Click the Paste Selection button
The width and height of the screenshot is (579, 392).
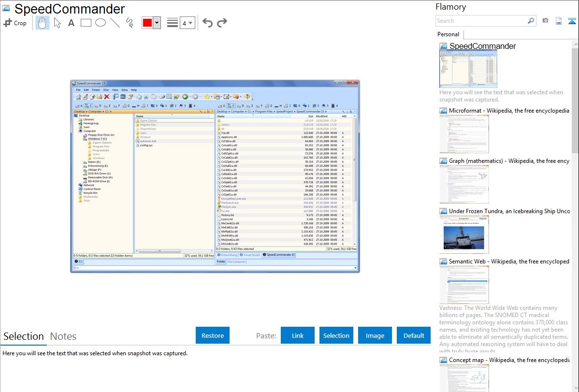coord(336,335)
